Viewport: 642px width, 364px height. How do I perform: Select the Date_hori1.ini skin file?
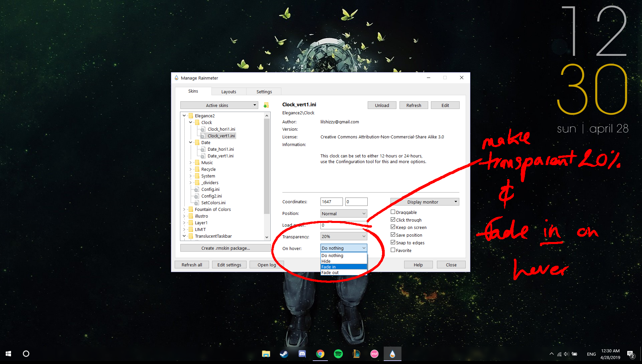click(x=220, y=149)
